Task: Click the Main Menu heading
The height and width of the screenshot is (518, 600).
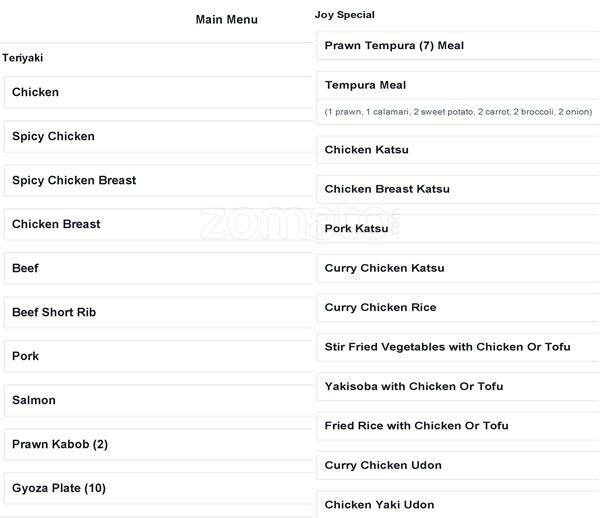Action: pyautogui.click(x=226, y=20)
